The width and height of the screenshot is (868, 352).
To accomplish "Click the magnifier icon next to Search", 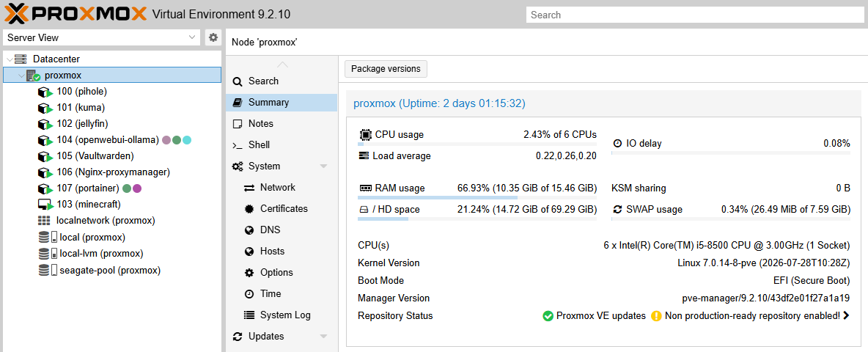I will (238, 81).
